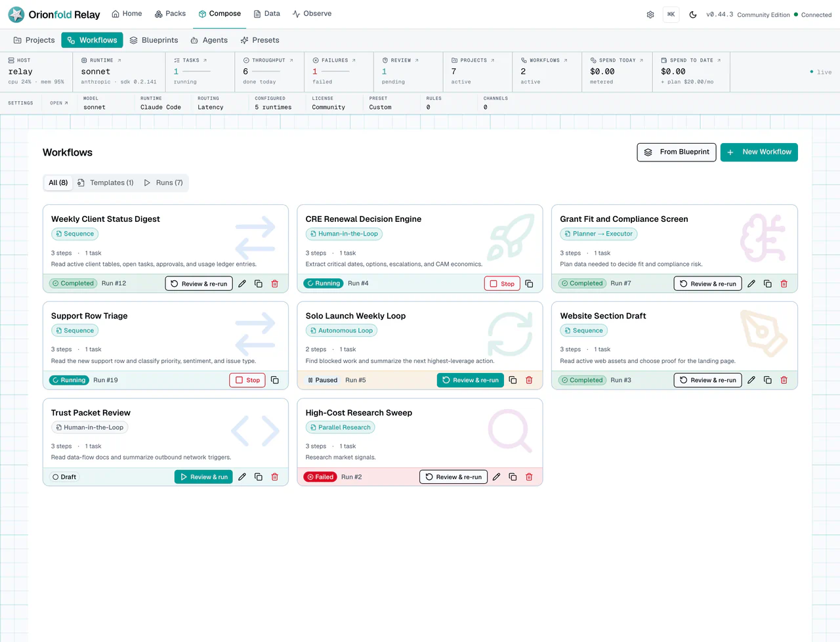
Task: Switch to the Blueprints tab
Action: [154, 40]
